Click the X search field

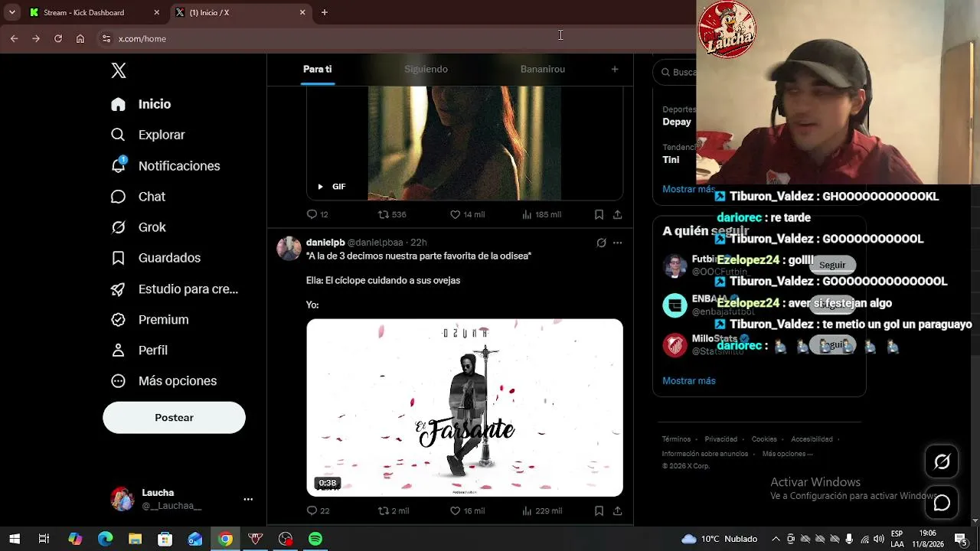[x=675, y=72]
